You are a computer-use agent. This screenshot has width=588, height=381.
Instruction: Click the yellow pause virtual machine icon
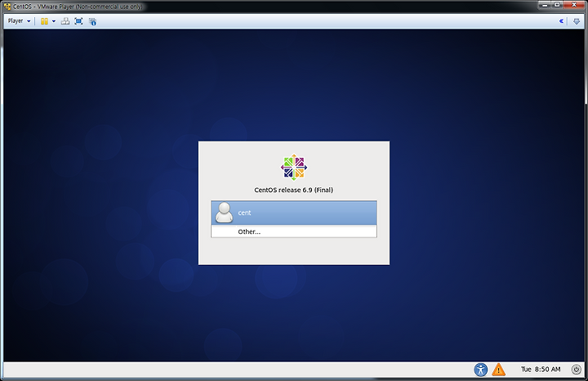[x=44, y=21]
